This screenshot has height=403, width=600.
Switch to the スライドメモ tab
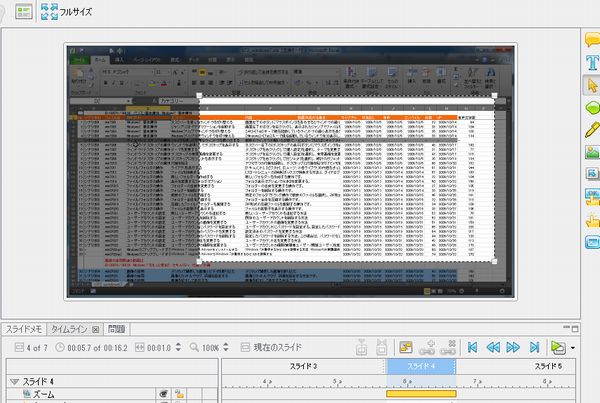23,328
